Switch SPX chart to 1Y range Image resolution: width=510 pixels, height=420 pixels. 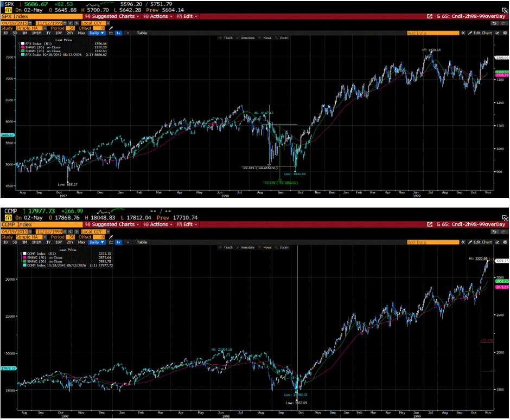48,33
